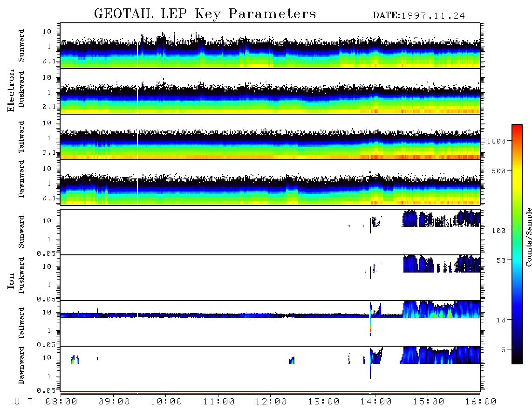Click the Electron Sunward panel label
532x410 pixels.
pos(21,46)
